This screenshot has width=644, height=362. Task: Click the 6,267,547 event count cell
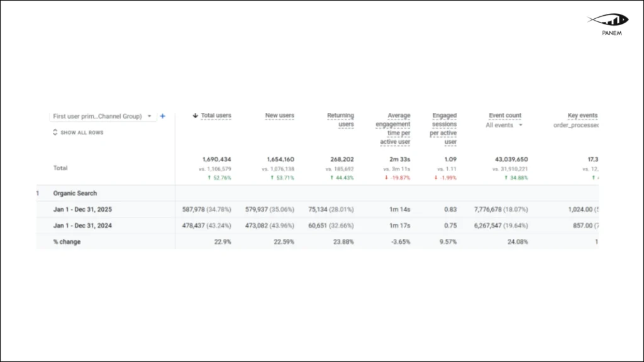(x=501, y=226)
